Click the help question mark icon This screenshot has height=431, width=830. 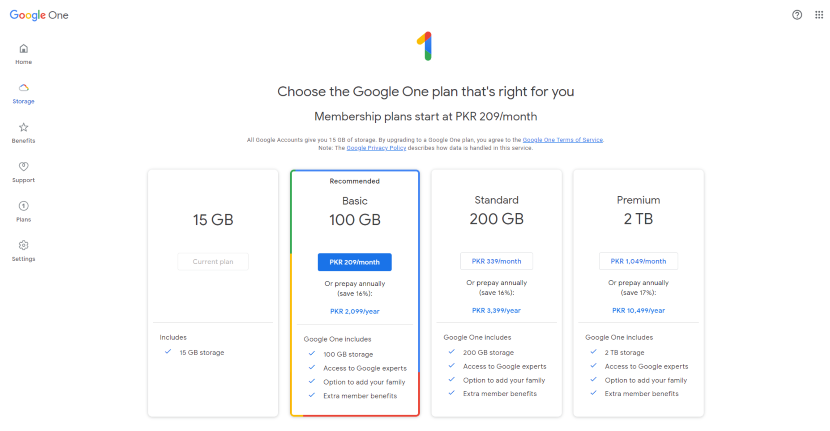(x=797, y=15)
